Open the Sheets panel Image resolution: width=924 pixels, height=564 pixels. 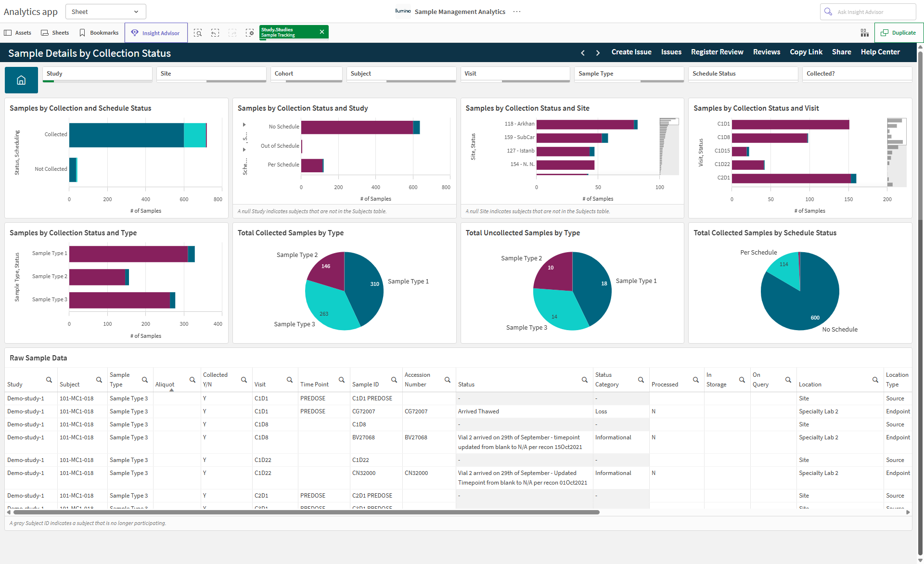point(55,33)
